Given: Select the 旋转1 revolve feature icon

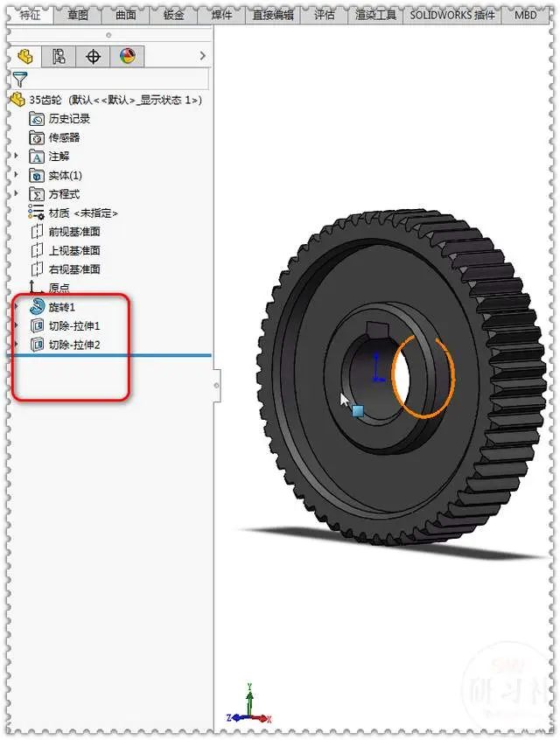Looking at the screenshot, I should coord(37,307).
